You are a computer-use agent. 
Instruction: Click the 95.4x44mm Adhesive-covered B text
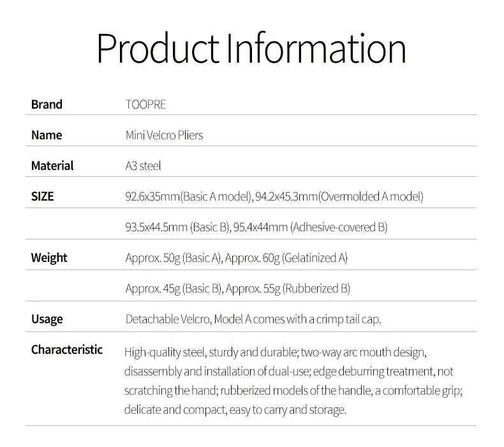click(311, 227)
